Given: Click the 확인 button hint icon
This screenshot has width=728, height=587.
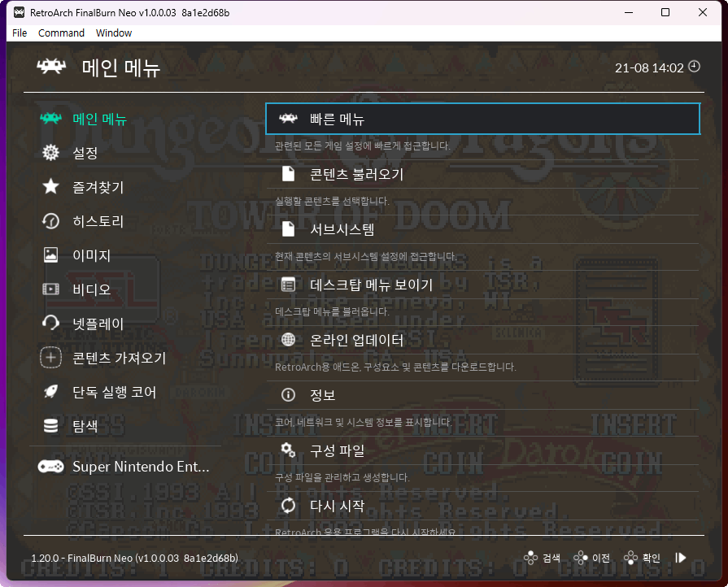Looking at the screenshot, I should tap(630, 558).
